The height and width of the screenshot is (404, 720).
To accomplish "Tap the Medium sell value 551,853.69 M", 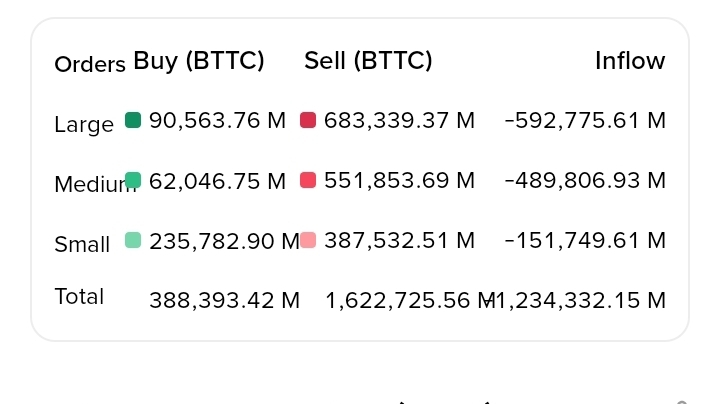I will [x=399, y=181].
